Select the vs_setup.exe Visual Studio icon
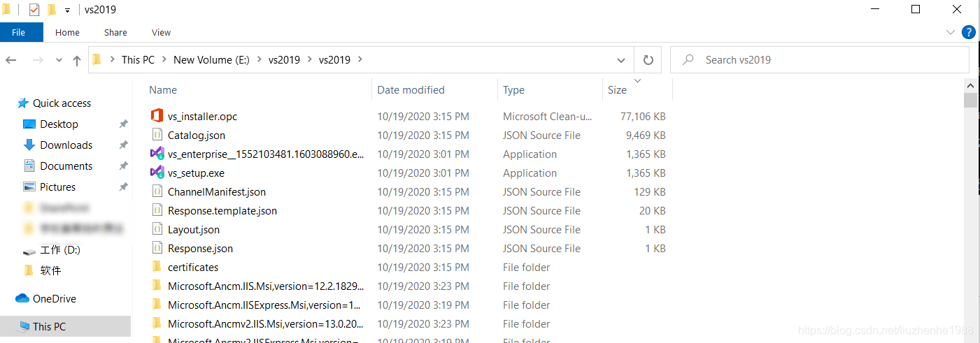This screenshot has height=343, width=980. point(157,173)
